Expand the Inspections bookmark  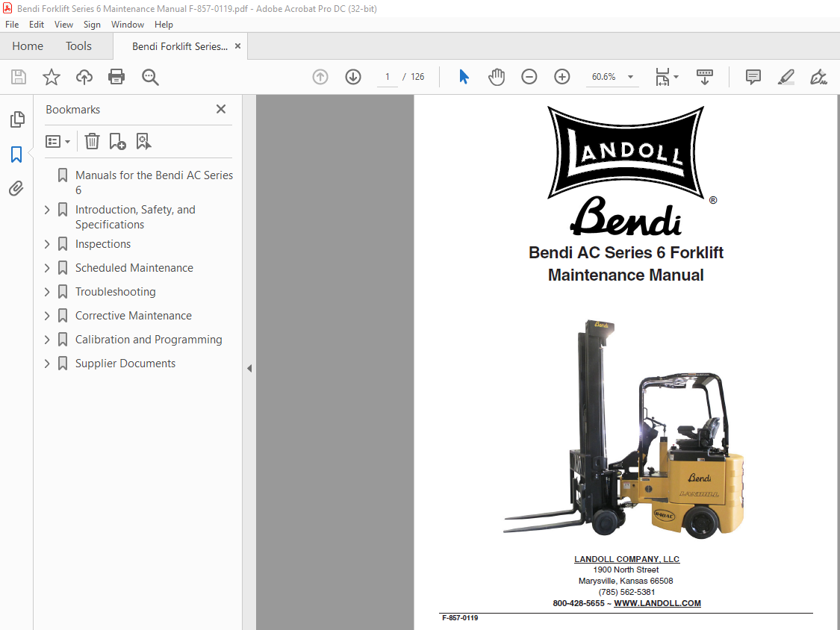pyautogui.click(x=47, y=244)
